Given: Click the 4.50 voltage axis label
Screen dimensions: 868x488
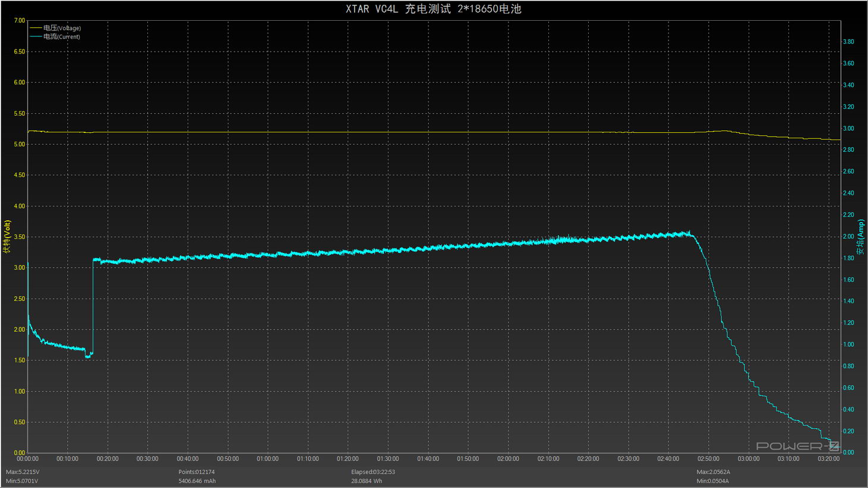Looking at the screenshot, I should point(20,175).
